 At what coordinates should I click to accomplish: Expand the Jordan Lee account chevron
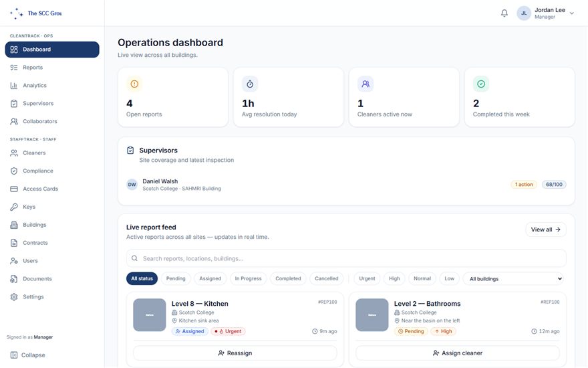pyautogui.click(x=571, y=13)
